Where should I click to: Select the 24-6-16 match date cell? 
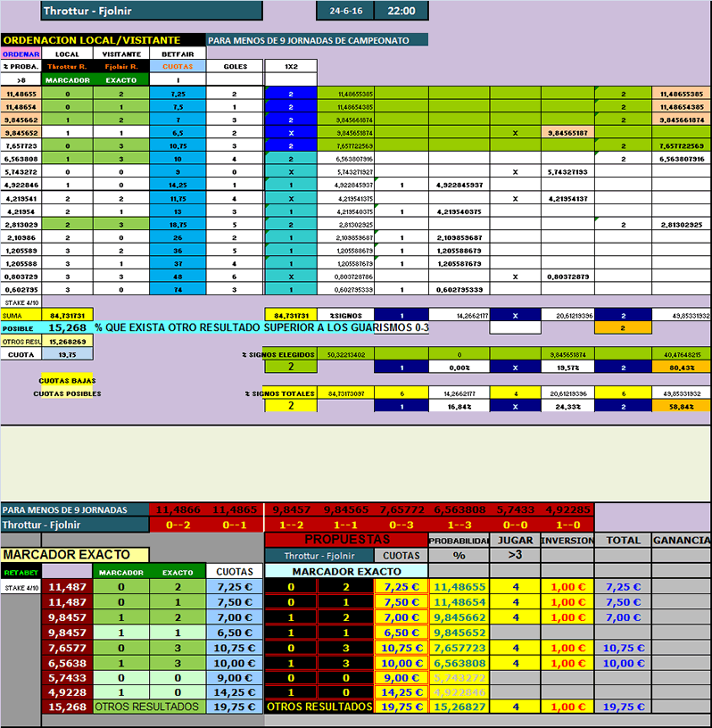pyautogui.click(x=345, y=11)
